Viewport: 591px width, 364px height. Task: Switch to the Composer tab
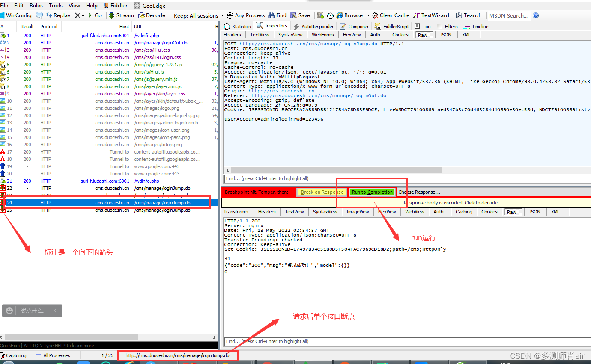(354, 27)
